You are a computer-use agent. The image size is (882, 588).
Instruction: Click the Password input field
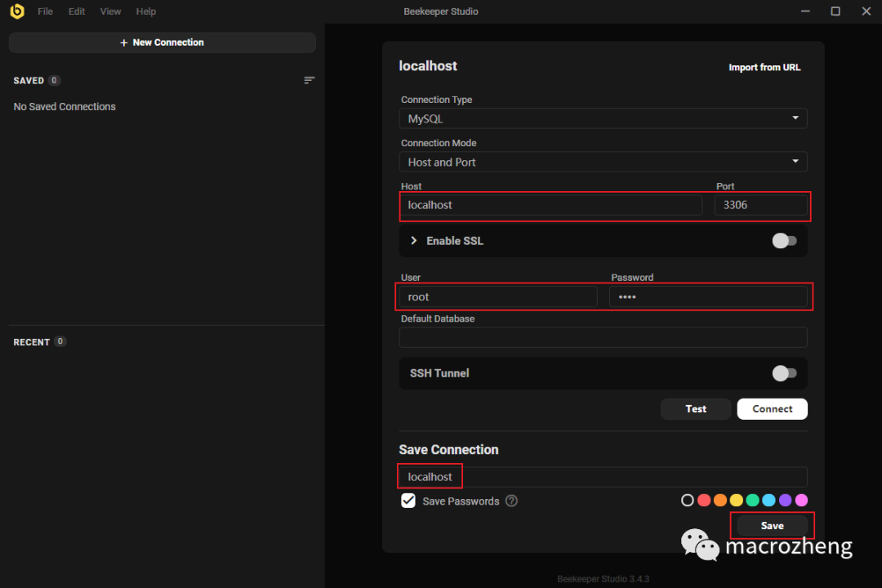[x=708, y=296]
